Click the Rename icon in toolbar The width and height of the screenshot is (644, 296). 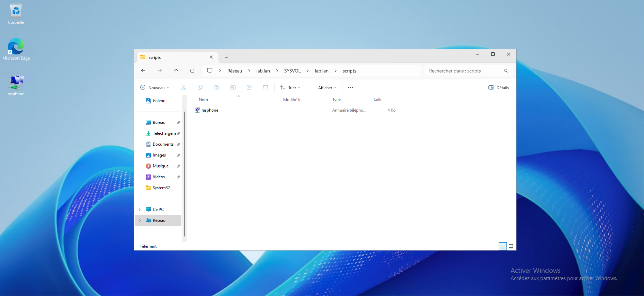(x=233, y=88)
